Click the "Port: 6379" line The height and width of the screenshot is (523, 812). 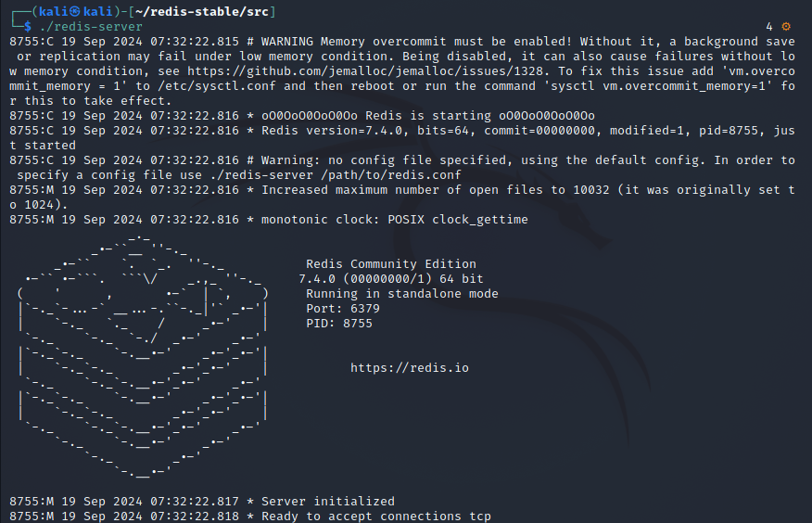(343, 309)
